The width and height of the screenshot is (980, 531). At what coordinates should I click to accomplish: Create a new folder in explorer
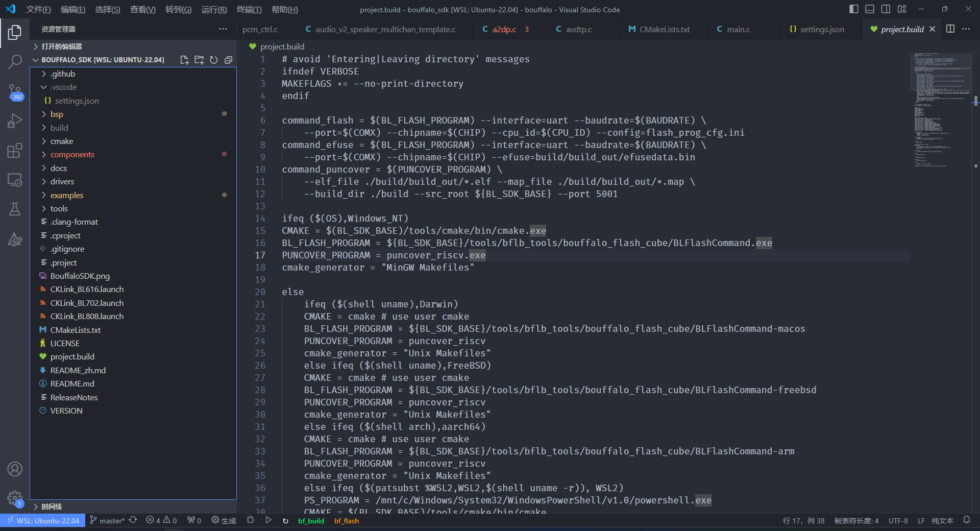(x=199, y=60)
